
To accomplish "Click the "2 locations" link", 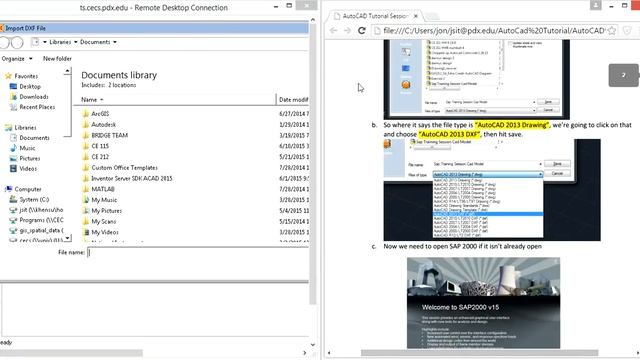I will pos(122,85).
